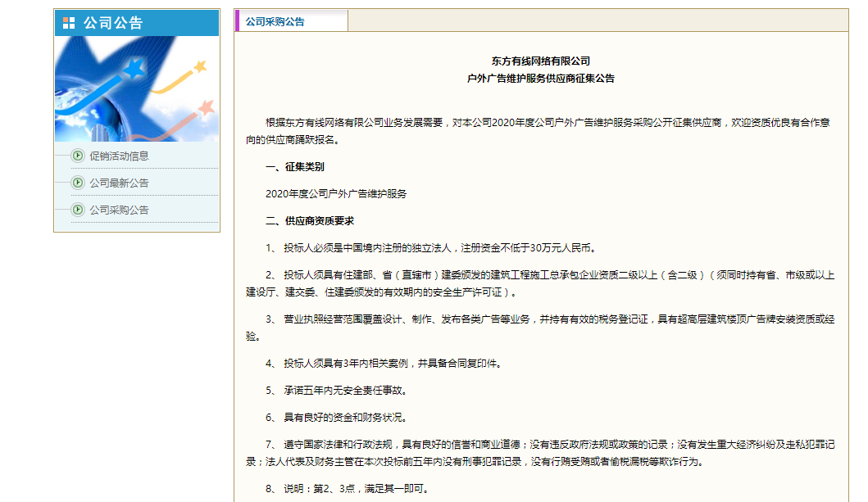868x502 pixels.
Task: Open the 公司采购公告 sidebar link
Action: point(119,210)
